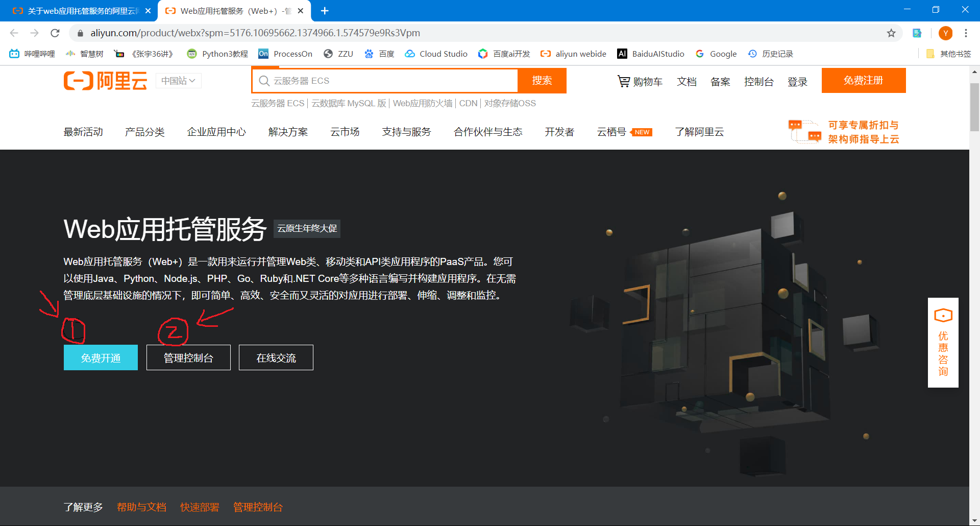Open the Python3教程 bookmark
The image size is (980, 526).
point(217,54)
